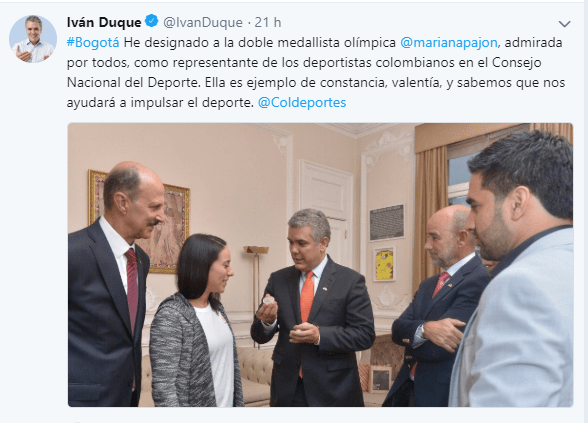
Task: Click the yellow framed poster in photo
Action: click(384, 264)
